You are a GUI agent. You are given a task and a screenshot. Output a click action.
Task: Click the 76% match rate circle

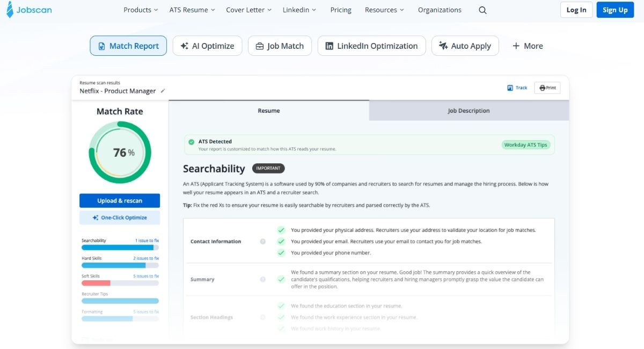pyautogui.click(x=120, y=152)
